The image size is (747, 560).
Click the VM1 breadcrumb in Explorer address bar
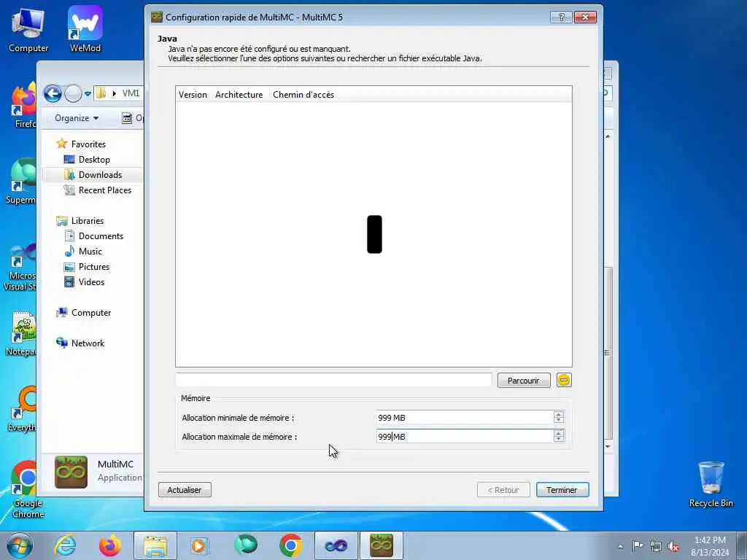(131, 93)
